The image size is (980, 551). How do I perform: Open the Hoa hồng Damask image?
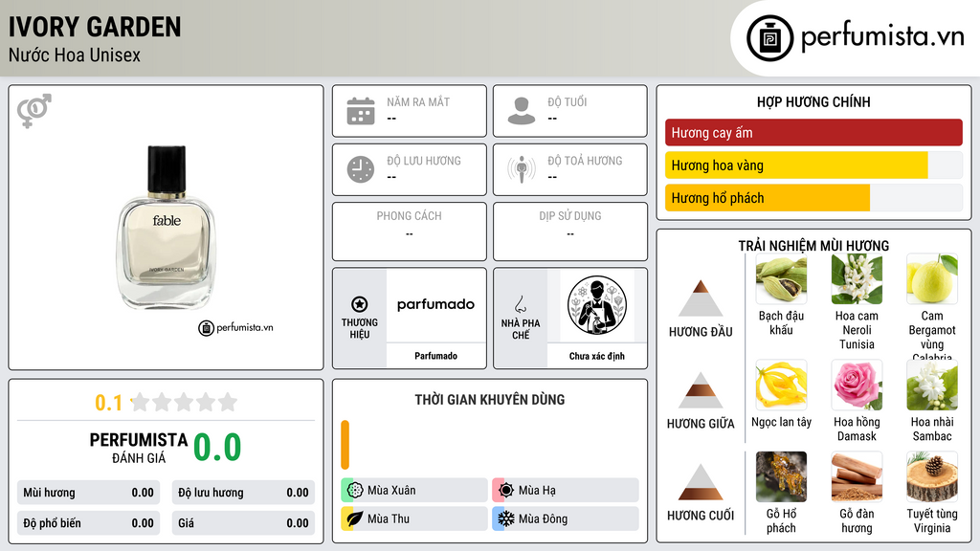[x=857, y=385]
